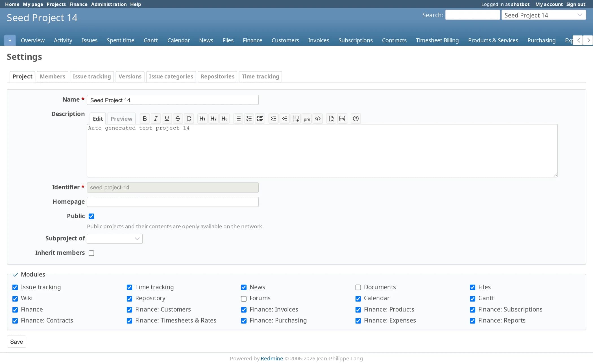Insert table icon in toolbar

(x=296, y=119)
